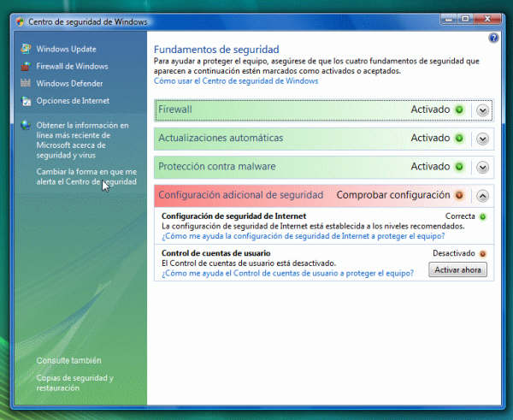Click the Windows Update sidebar icon
This screenshot has height=420, width=513.
[26, 49]
